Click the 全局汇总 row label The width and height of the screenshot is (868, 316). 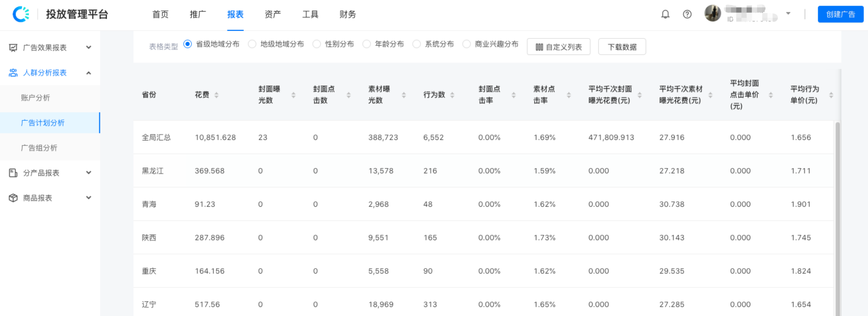(x=156, y=137)
